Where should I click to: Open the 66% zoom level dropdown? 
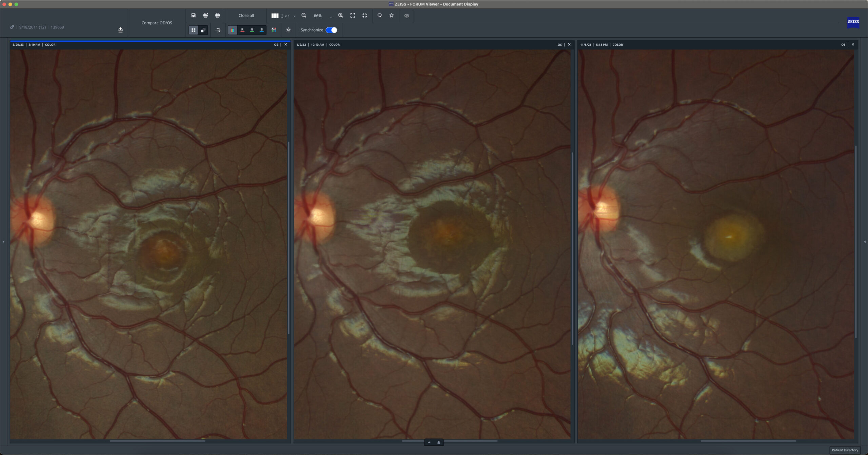(322, 16)
